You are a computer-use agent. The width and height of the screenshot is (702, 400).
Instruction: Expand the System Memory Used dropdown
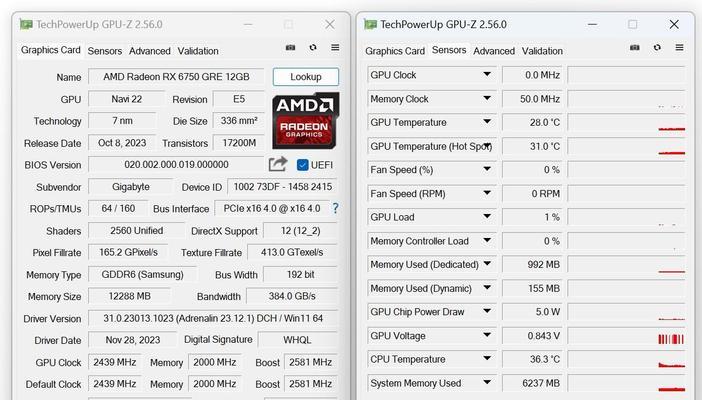click(x=487, y=383)
